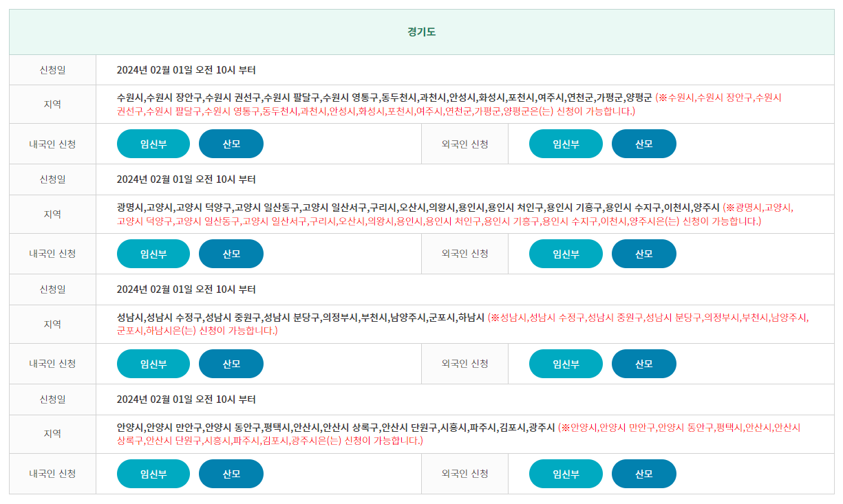843x504 pixels.
Task: Select 임신부 for Seongnam foreign applicants
Action: point(565,363)
